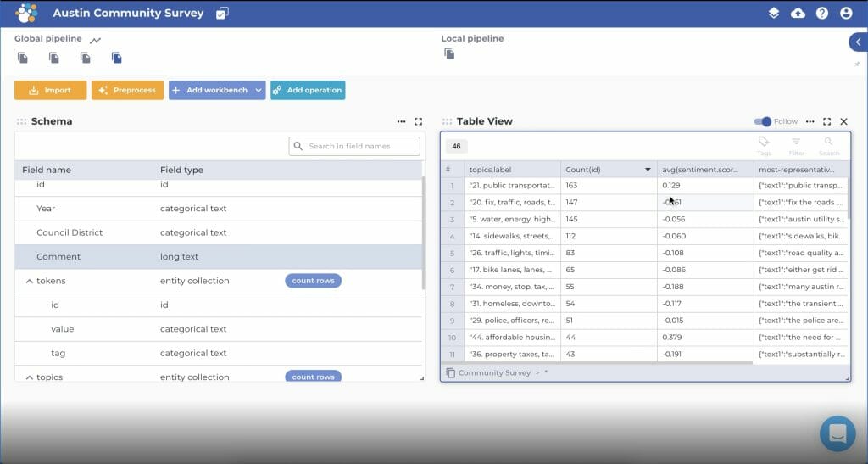The height and width of the screenshot is (464, 868).
Task: Open the layers icon in header
Action: 773,13
